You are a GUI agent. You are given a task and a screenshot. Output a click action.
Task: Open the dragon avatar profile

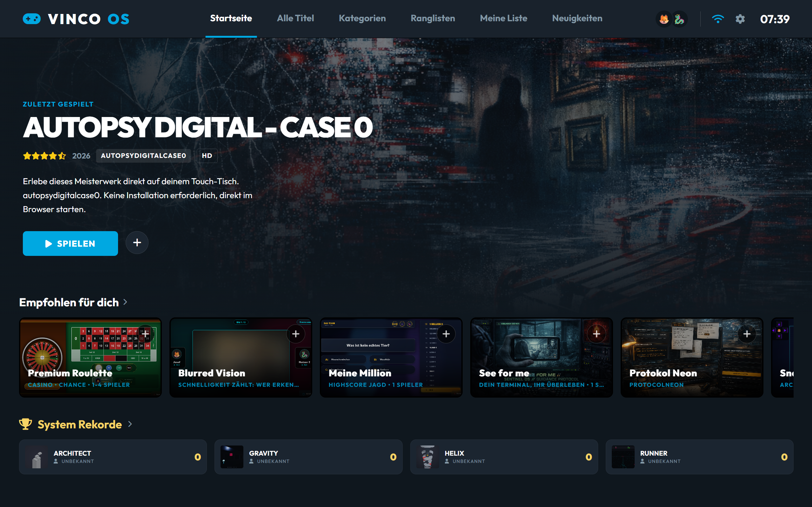[679, 19]
